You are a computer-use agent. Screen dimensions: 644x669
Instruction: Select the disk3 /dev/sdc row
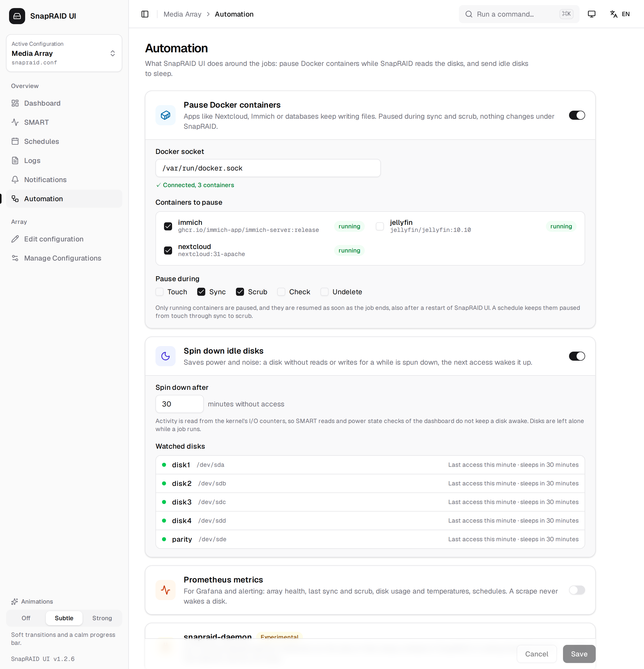(370, 502)
